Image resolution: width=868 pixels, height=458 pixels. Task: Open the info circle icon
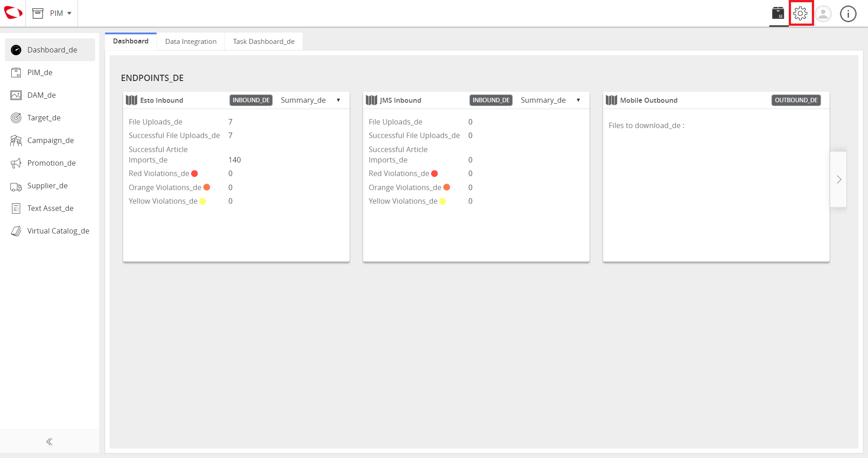click(848, 14)
